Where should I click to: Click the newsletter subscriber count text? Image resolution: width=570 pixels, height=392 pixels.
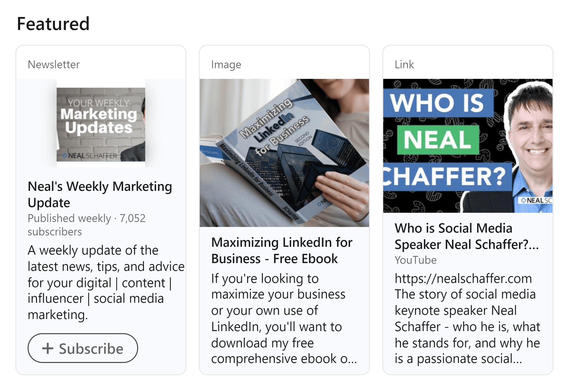click(86, 225)
